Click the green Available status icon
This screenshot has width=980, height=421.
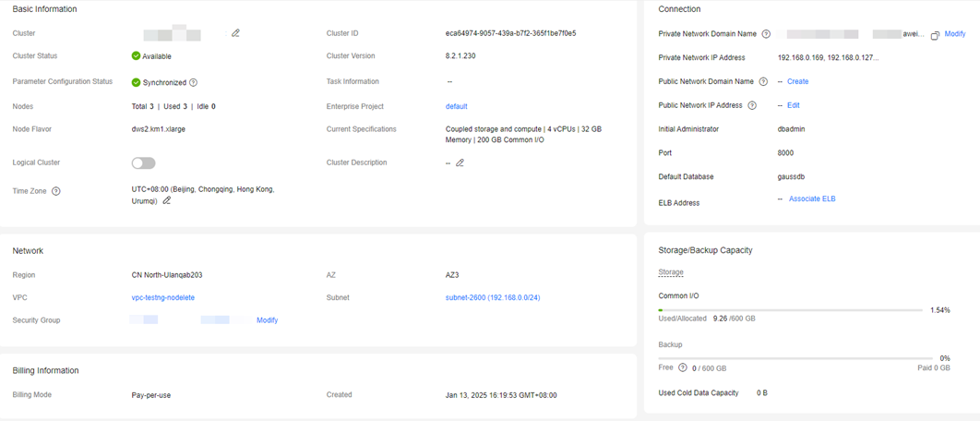tap(136, 55)
